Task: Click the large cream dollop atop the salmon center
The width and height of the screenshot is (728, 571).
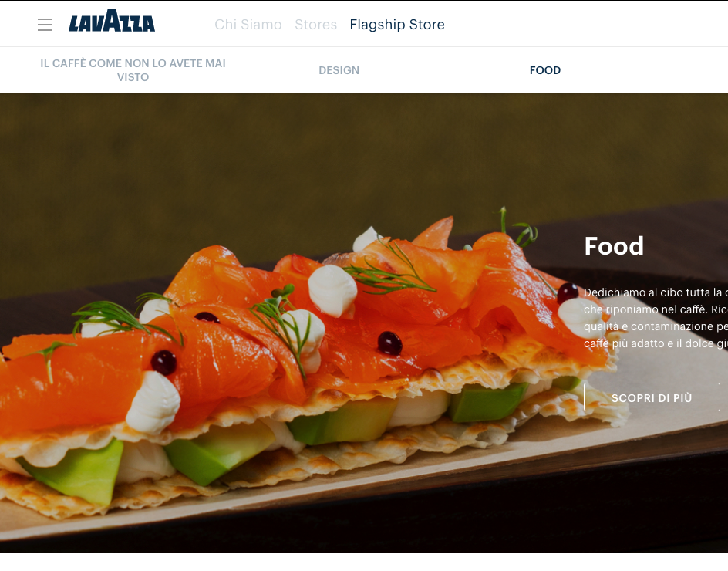Action: (x=332, y=291)
